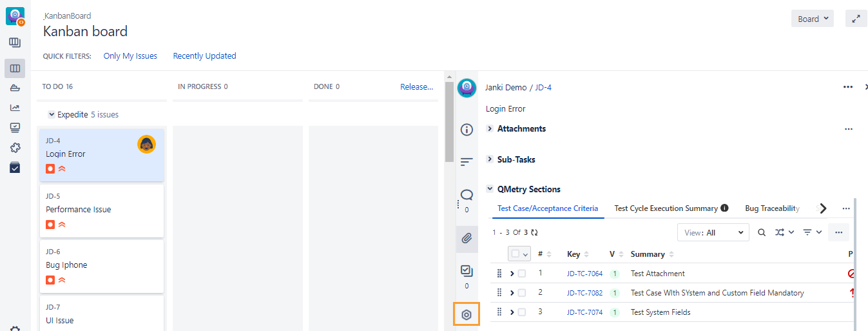Click the board vertical scrollbar
The image size is (868, 331).
pos(449,123)
